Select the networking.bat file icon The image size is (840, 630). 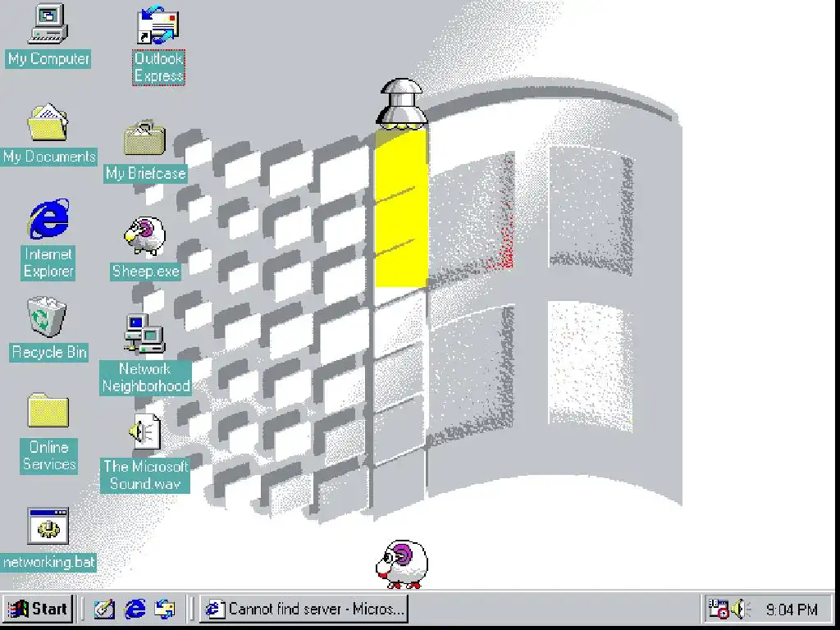[x=48, y=526]
